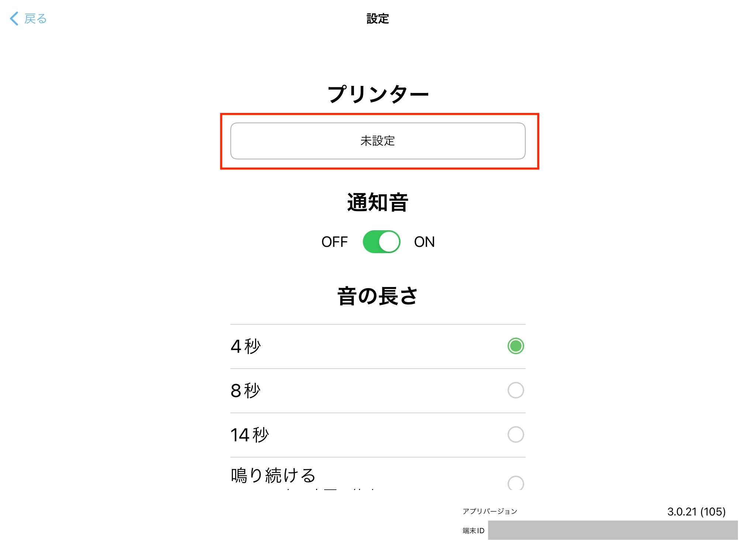Click the 端末ID label
756x552 pixels.
pyautogui.click(x=473, y=531)
